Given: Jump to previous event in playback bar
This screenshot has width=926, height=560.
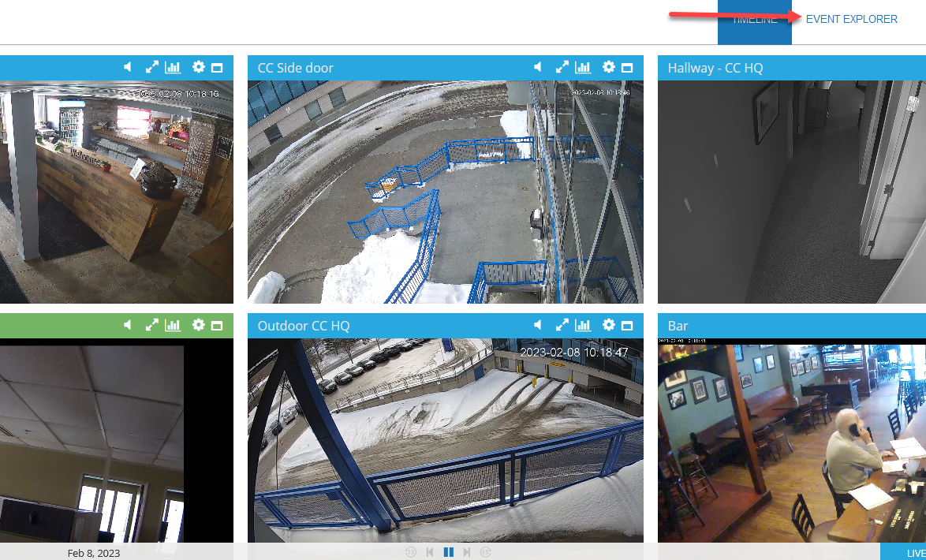Looking at the screenshot, I should (430, 552).
